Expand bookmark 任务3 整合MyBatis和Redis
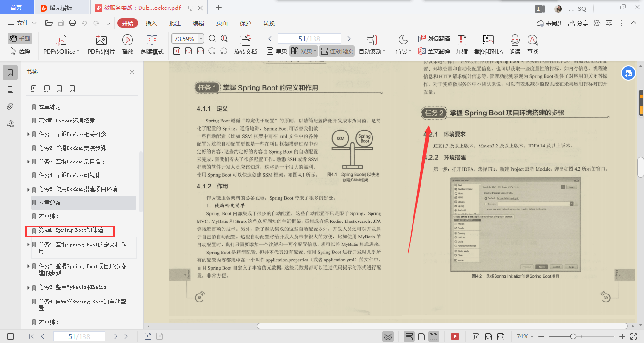 tap(29, 287)
